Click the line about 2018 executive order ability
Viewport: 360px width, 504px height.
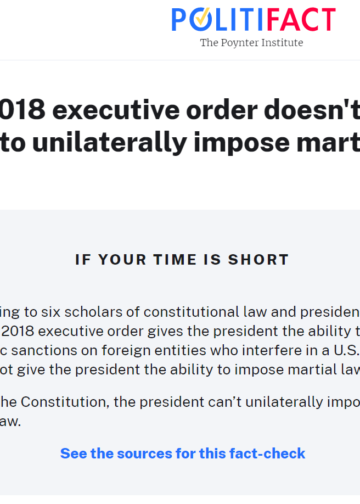click(180, 331)
